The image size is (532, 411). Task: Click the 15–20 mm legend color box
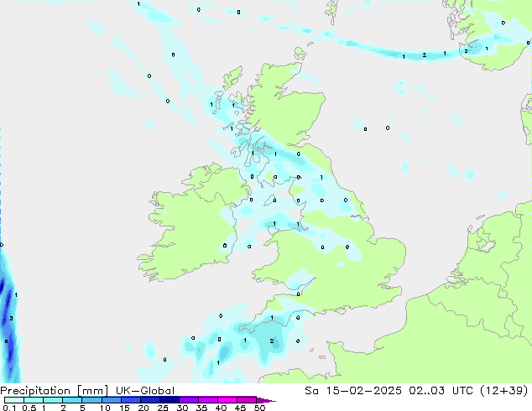(130, 400)
